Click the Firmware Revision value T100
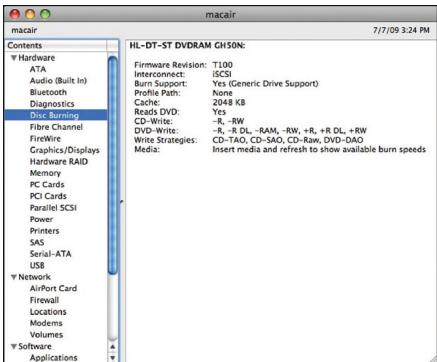Screen dimensions: 437x362 point(223,65)
